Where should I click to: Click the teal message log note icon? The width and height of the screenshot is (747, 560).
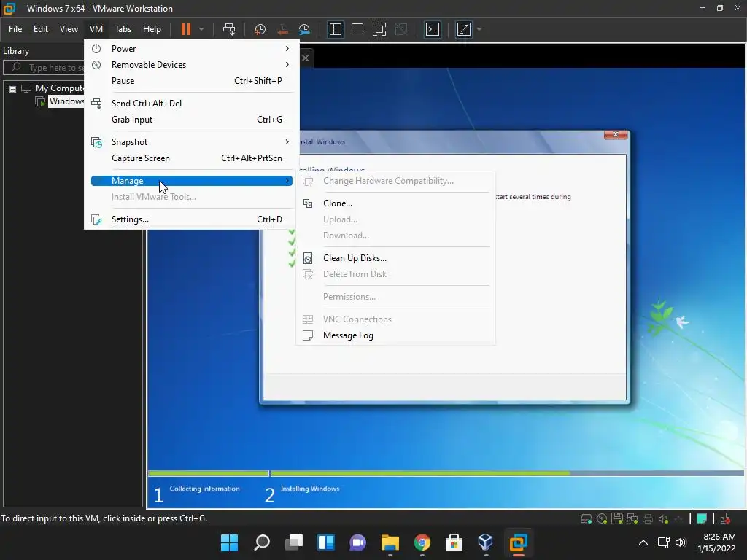pyautogui.click(x=702, y=518)
